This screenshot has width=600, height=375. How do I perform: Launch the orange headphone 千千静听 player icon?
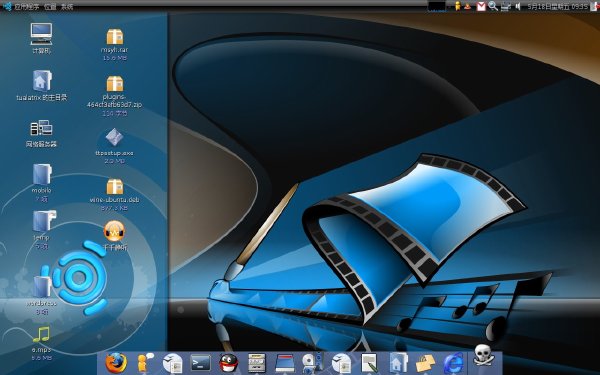coord(114,231)
